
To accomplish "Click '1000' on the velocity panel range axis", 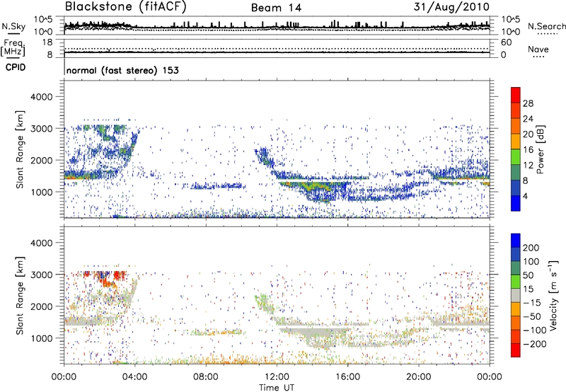I will 41,338.
